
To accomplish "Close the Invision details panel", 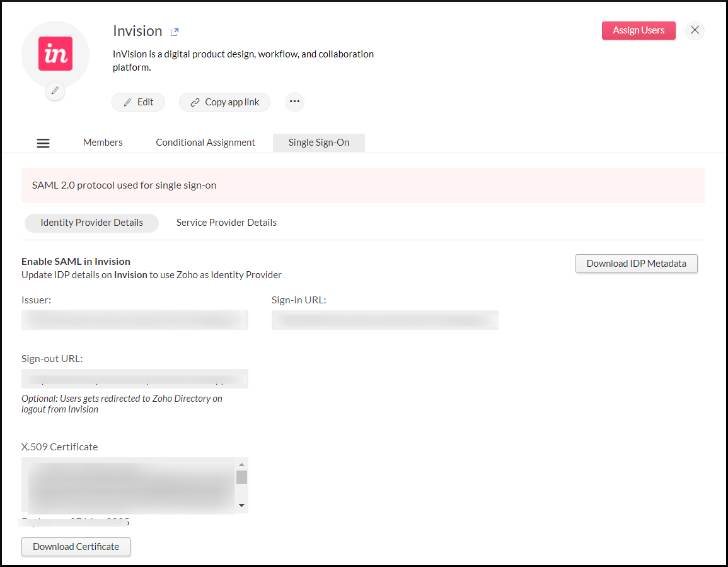I will (x=695, y=30).
